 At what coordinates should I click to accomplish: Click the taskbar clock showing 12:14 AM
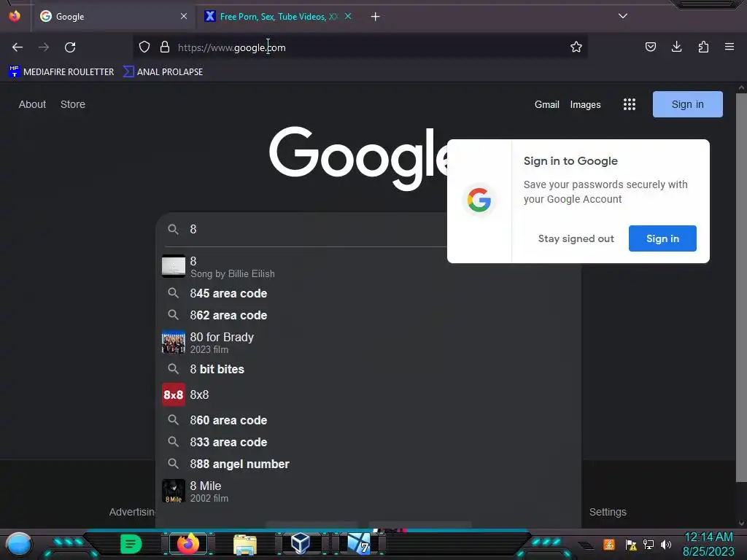click(708, 544)
